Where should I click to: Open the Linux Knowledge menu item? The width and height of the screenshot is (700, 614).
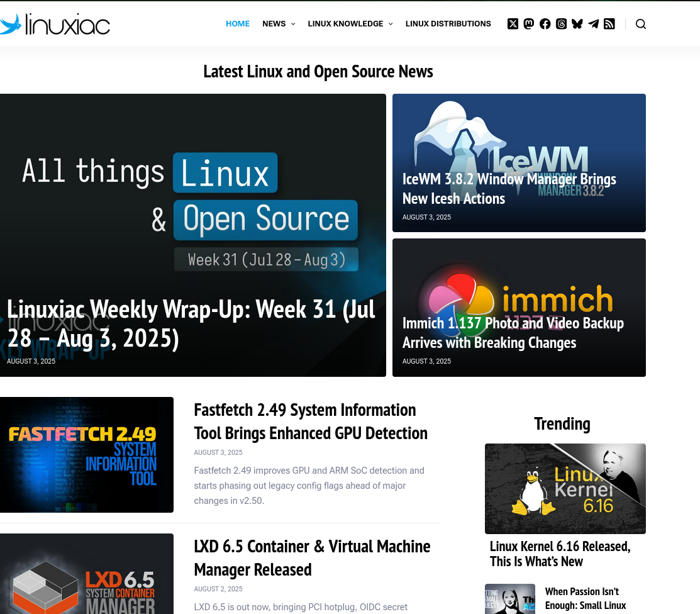tap(345, 24)
